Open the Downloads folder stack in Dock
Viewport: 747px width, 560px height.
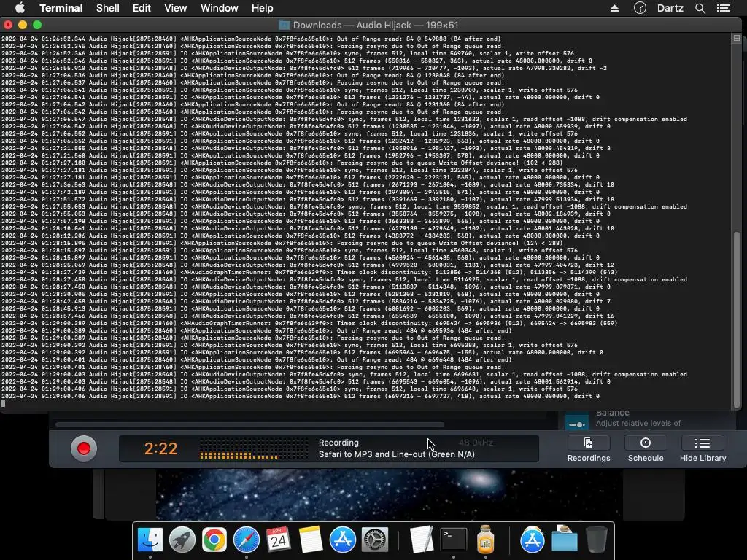tap(565, 539)
